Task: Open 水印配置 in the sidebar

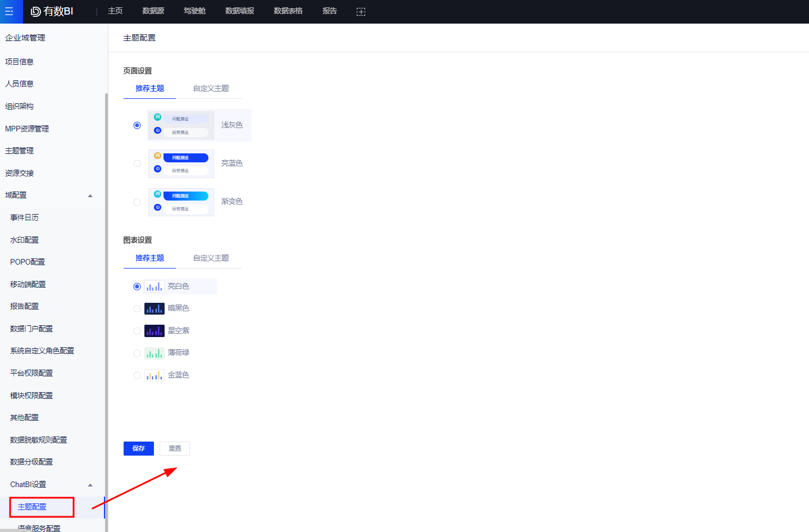Action: coord(25,240)
